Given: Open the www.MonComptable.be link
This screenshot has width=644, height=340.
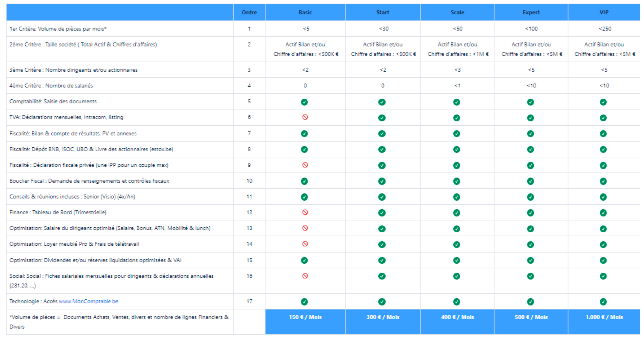Looking at the screenshot, I should click(88, 301).
